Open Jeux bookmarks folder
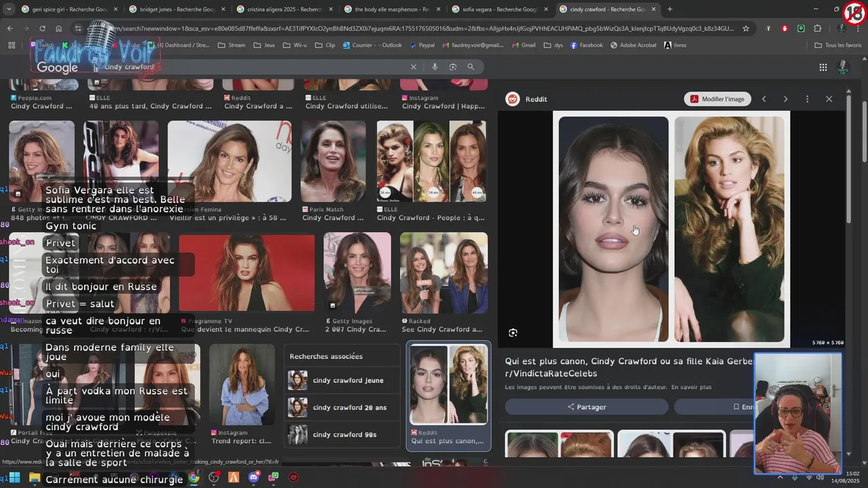Image resolution: width=868 pixels, height=488 pixels. click(x=264, y=45)
